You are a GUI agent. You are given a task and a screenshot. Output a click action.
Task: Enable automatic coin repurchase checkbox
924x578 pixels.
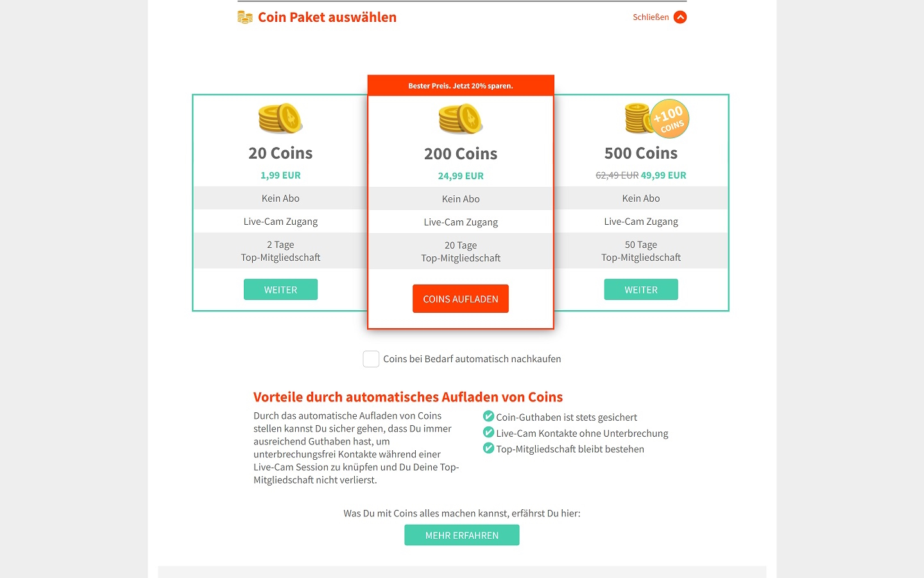click(371, 359)
